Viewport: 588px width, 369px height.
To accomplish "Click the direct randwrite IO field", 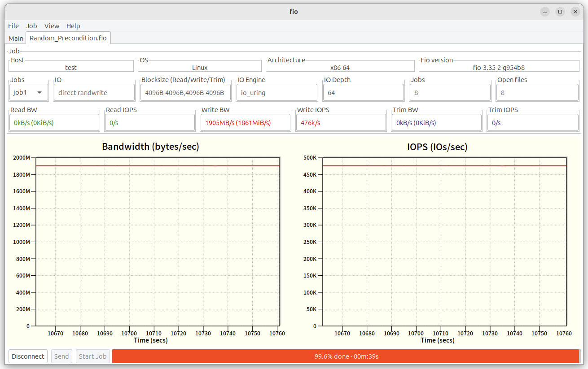I will 94,93.
